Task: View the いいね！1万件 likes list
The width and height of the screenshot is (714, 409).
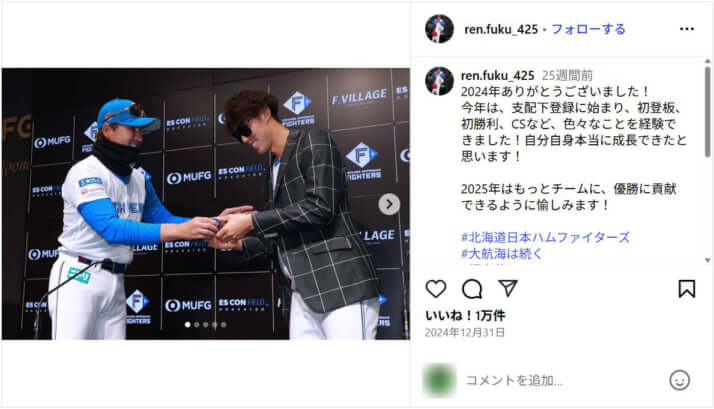Action: (x=465, y=315)
